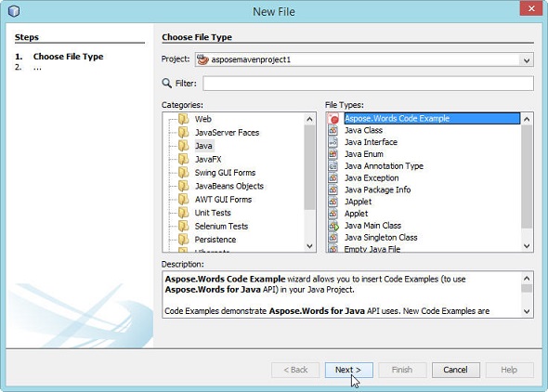
Task: Click the NetBeans cube icon in title bar
Action: point(14,11)
